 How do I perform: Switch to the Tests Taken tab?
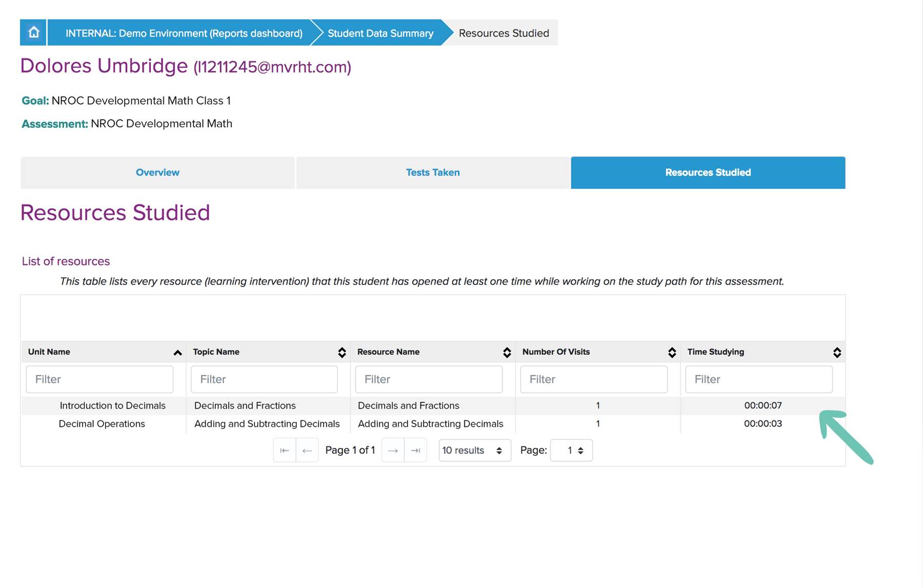(433, 172)
